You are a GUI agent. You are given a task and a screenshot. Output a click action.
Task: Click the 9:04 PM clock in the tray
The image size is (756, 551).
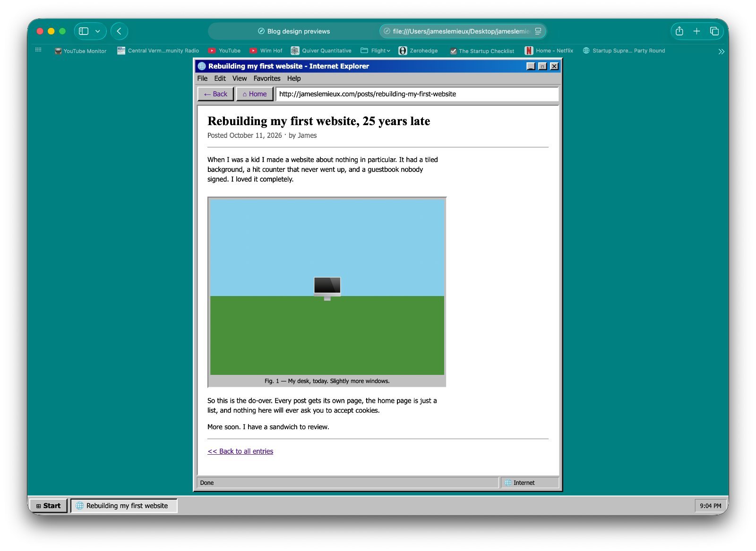[x=710, y=506]
